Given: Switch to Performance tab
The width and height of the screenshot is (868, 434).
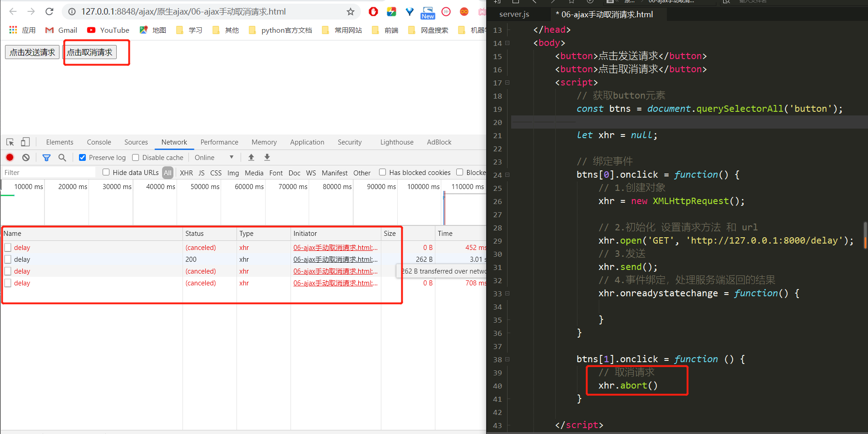Looking at the screenshot, I should point(219,142).
